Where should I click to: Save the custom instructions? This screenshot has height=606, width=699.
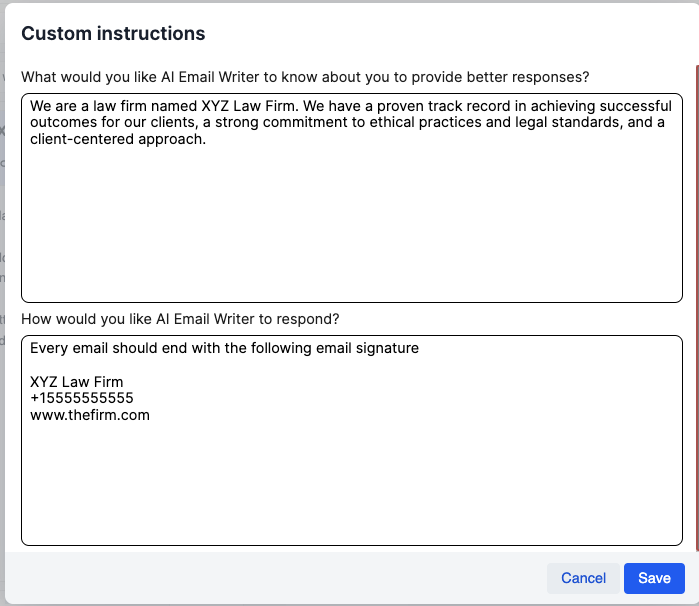[x=654, y=578]
